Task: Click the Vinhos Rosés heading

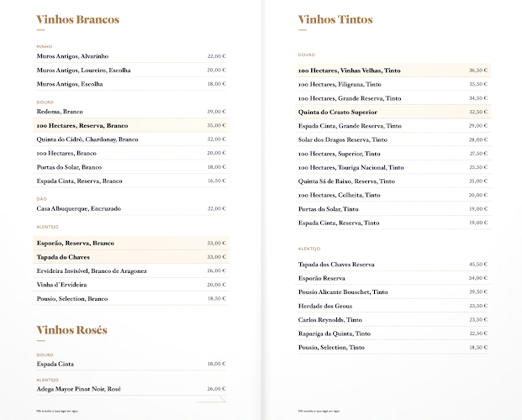Action: tap(72, 330)
